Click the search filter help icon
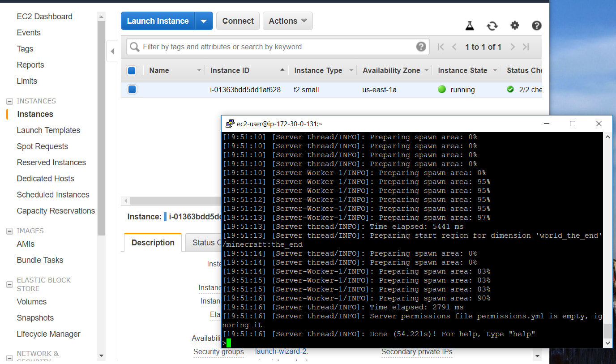The image size is (616, 364). click(x=421, y=47)
